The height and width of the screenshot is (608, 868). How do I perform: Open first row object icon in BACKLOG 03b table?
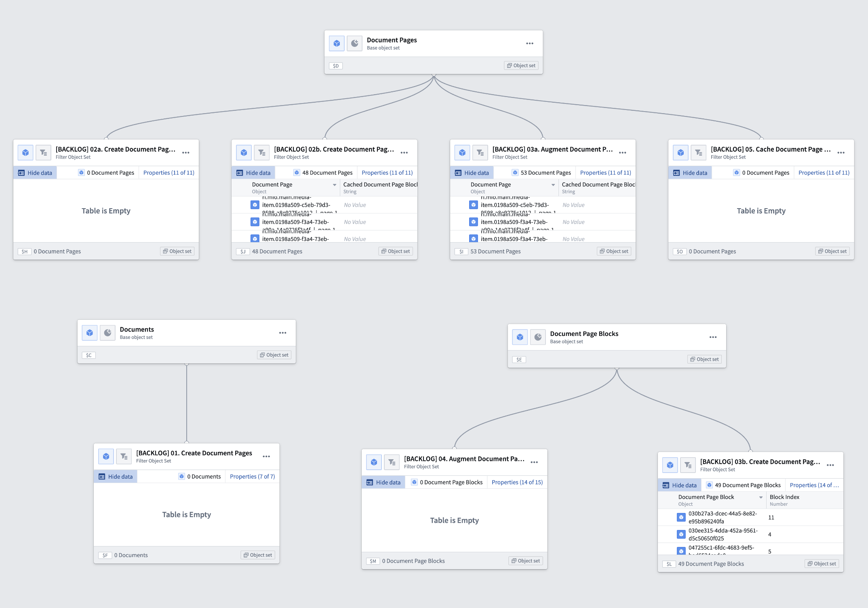[681, 517]
